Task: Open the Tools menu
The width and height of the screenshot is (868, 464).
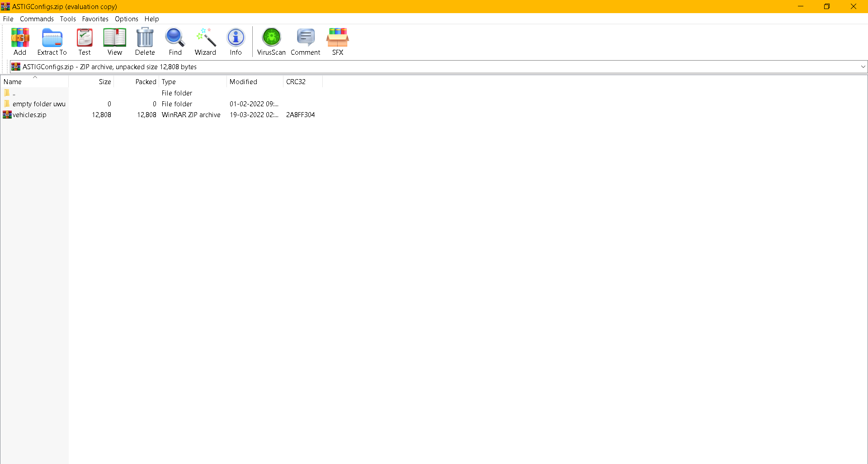Action: pyautogui.click(x=68, y=19)
